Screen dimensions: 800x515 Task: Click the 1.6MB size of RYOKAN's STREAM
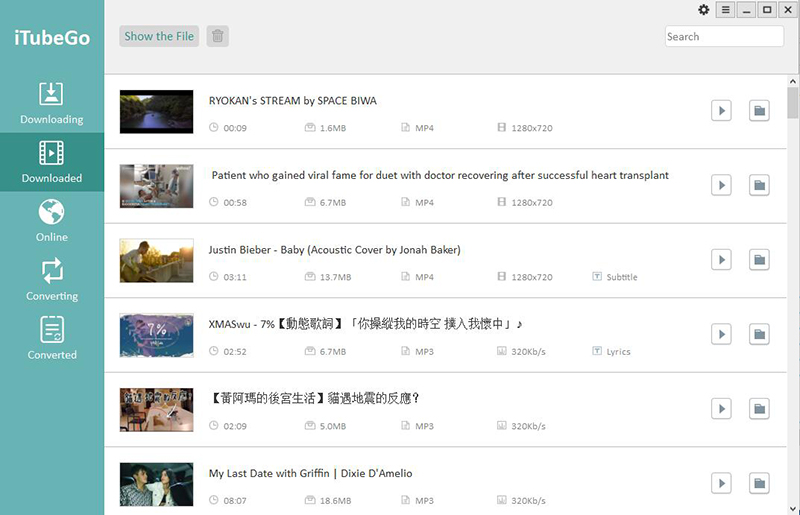click(x=326, y=128)
